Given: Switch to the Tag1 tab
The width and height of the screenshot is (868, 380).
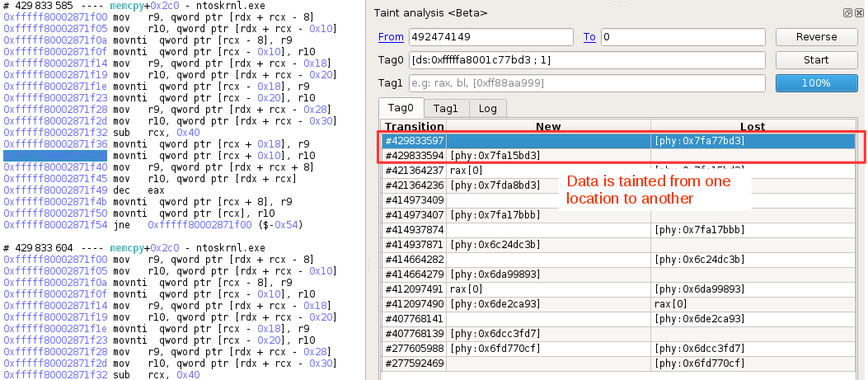Looking at the screenshot, I should (x=445, y=108).
